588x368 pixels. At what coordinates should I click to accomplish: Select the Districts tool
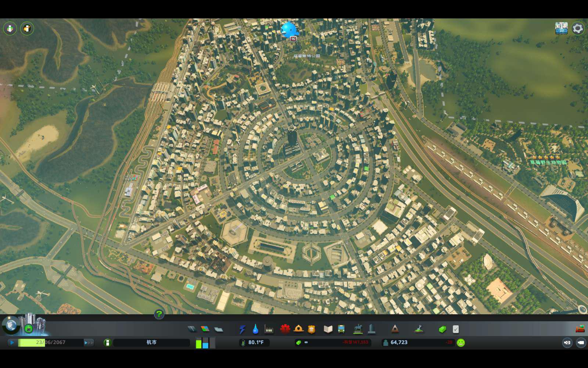point(219,329)
